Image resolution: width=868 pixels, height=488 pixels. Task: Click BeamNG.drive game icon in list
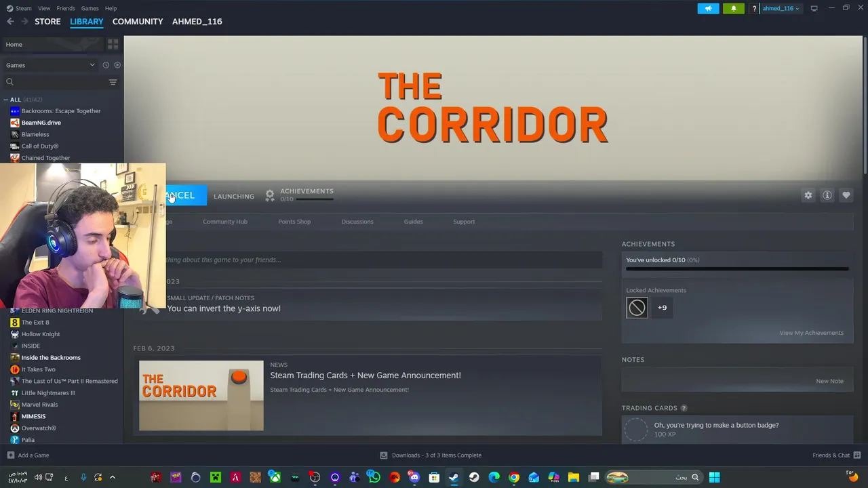[15, 123]
